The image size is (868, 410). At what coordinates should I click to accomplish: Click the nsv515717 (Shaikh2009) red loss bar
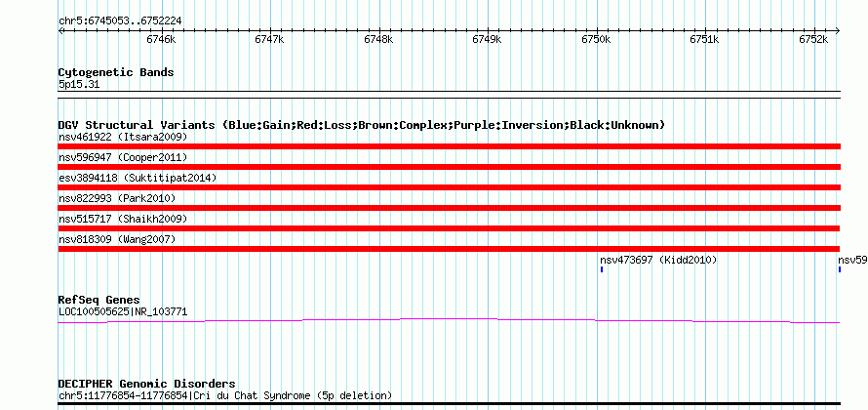pos(449,228)
